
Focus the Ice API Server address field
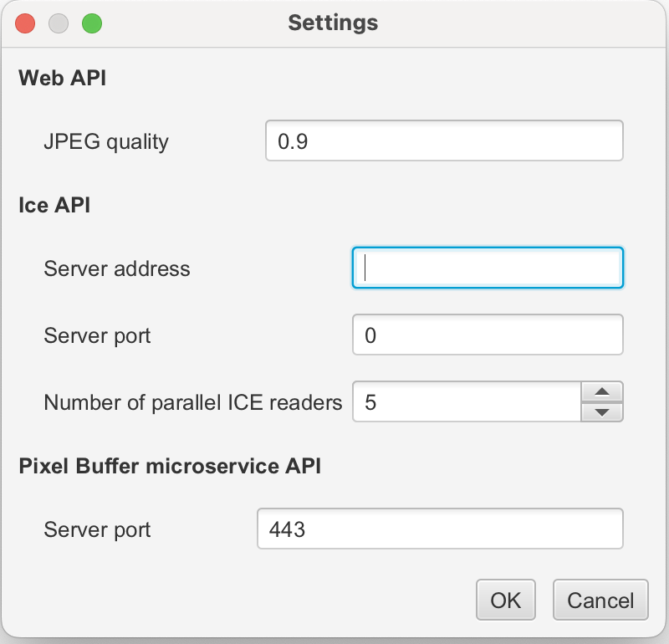[x=488, y=268]
